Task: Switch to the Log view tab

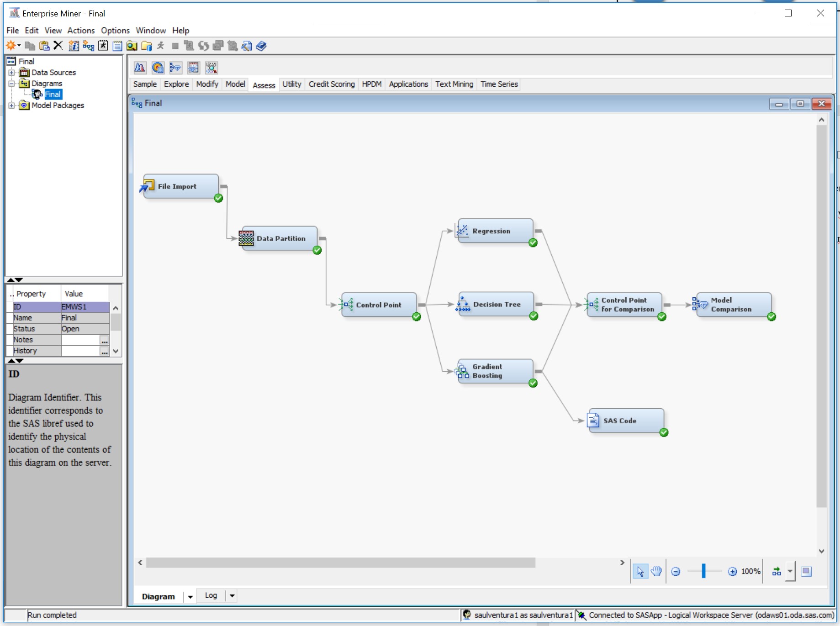Action: (211, 595)
